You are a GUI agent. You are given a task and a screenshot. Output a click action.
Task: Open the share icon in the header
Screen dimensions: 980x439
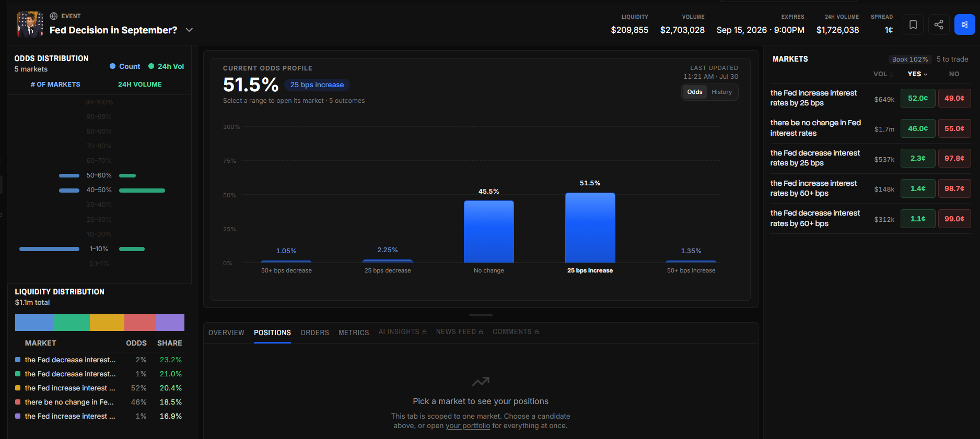[x=939, y=25]
